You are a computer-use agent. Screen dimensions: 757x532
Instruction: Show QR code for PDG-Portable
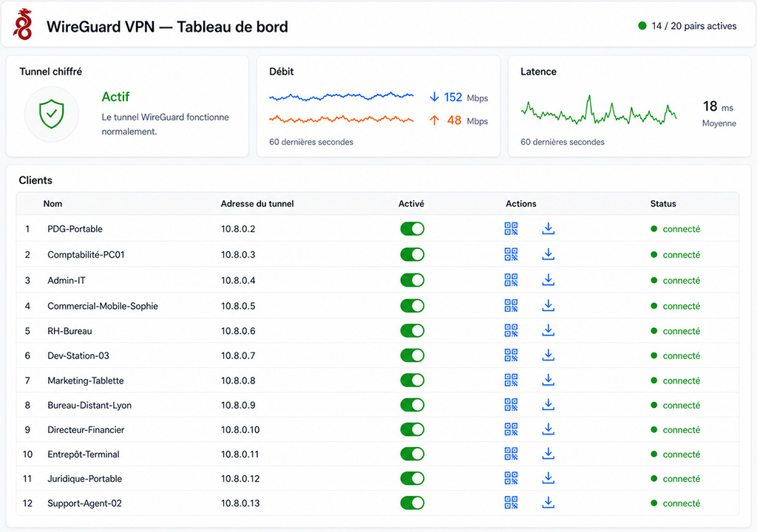pos(511,228)
